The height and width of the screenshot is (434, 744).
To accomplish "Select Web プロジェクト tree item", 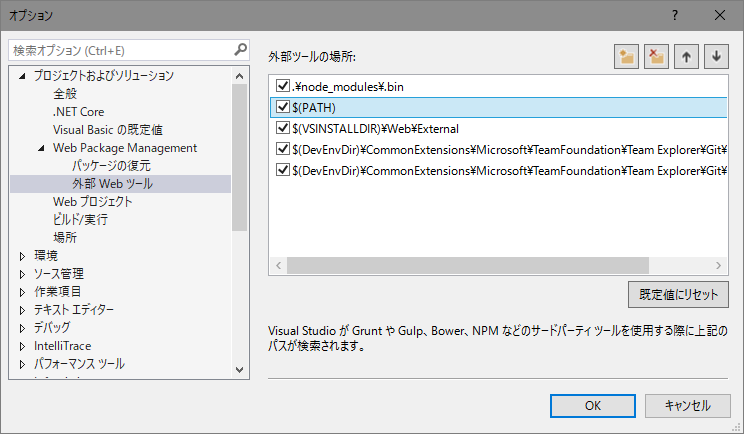I will click(x=93, y=202).
